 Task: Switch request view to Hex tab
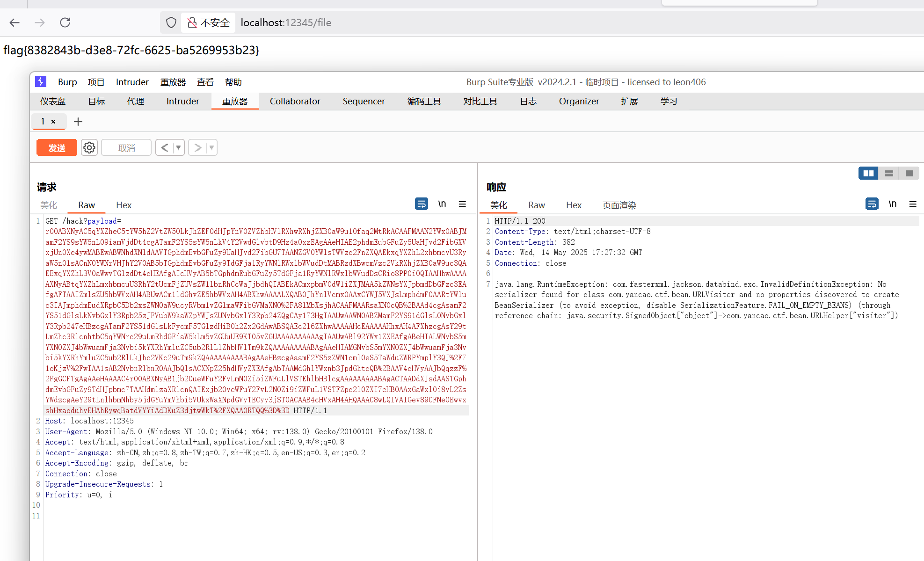tap(124, 205)
